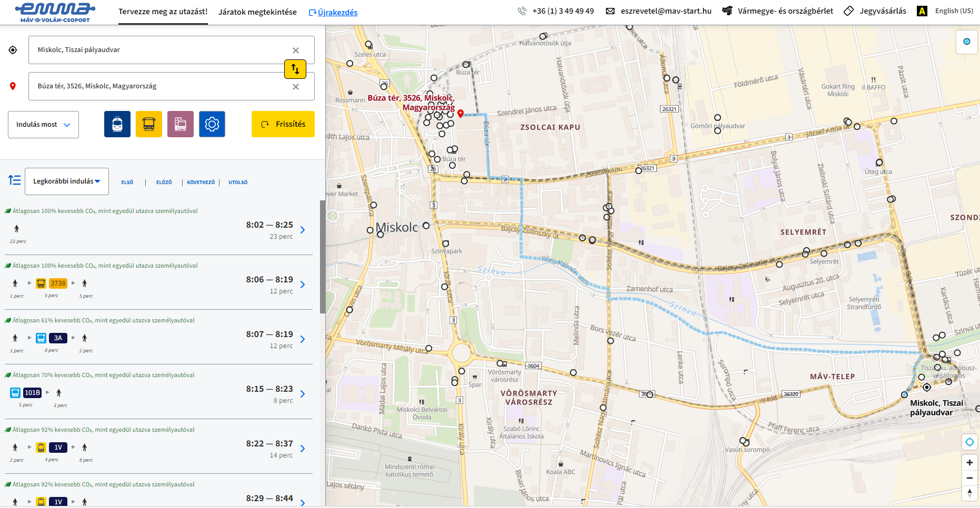Image resolution: width=980 pixels, height=508 pixels.
Task: Reset the map compass orientation
Action: click(969, 493)
